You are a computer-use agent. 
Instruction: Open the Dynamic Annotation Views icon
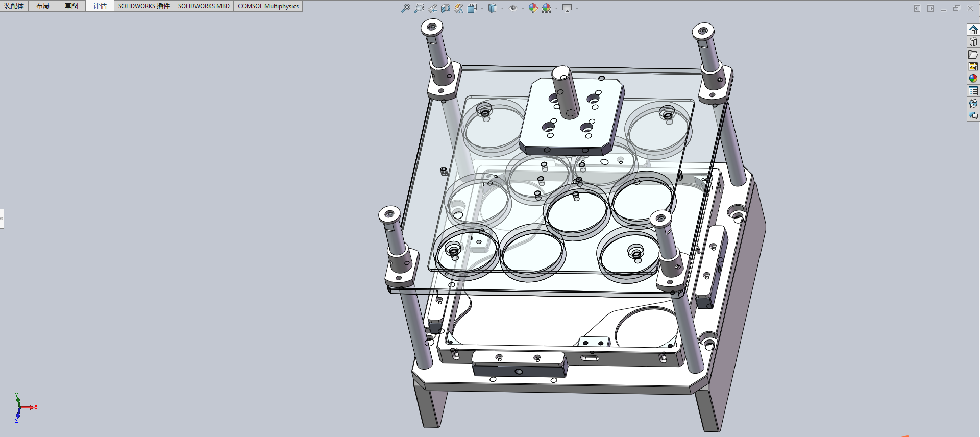(x=459, y=8)
